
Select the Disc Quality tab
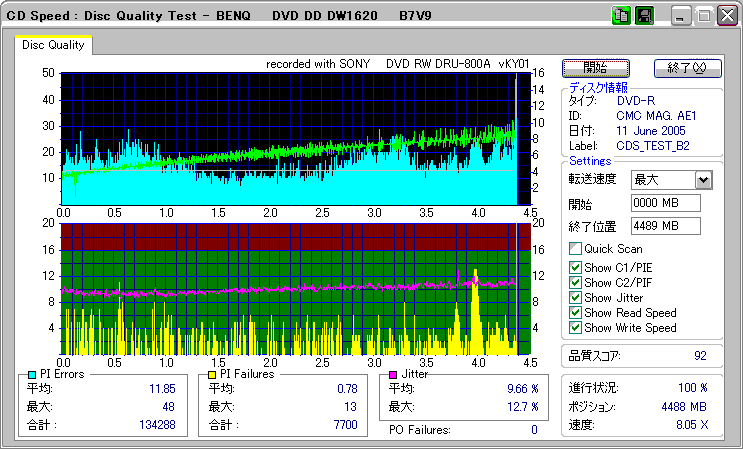tap(53, 45)
